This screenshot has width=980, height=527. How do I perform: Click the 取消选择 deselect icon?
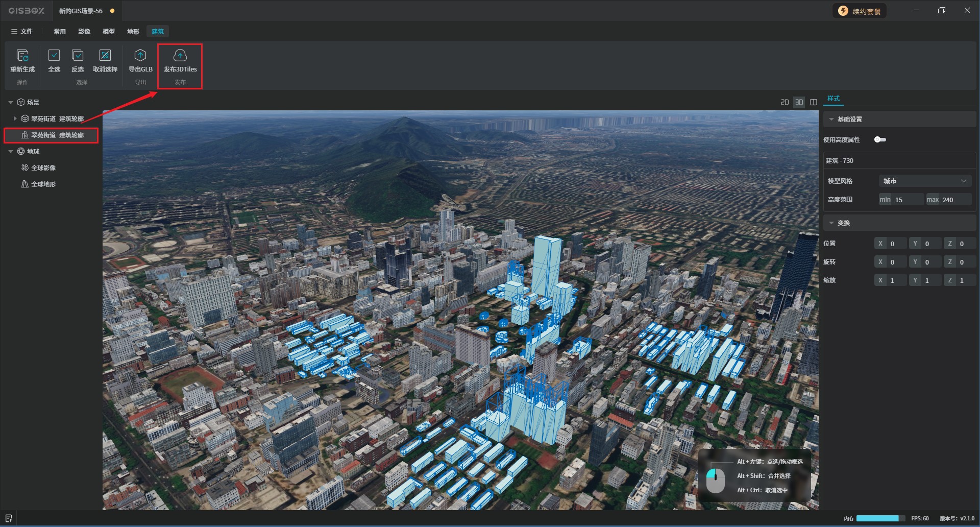tap(105, 55)
